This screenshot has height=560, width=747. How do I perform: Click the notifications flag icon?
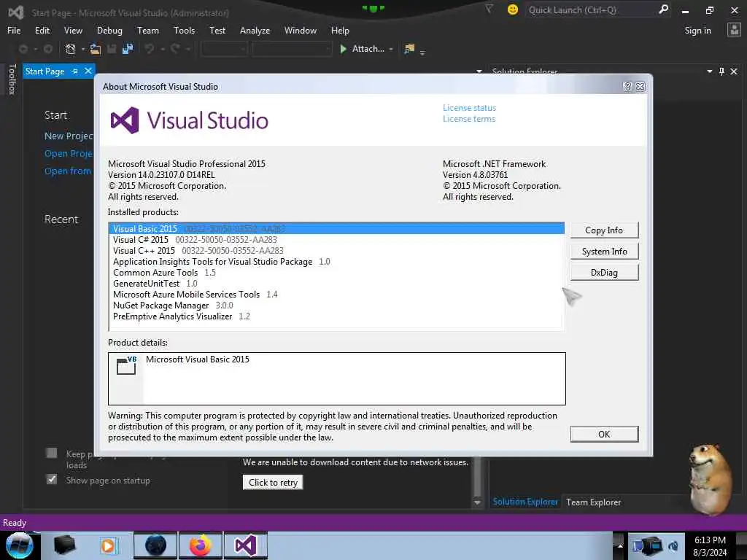[x=489, y=9]
